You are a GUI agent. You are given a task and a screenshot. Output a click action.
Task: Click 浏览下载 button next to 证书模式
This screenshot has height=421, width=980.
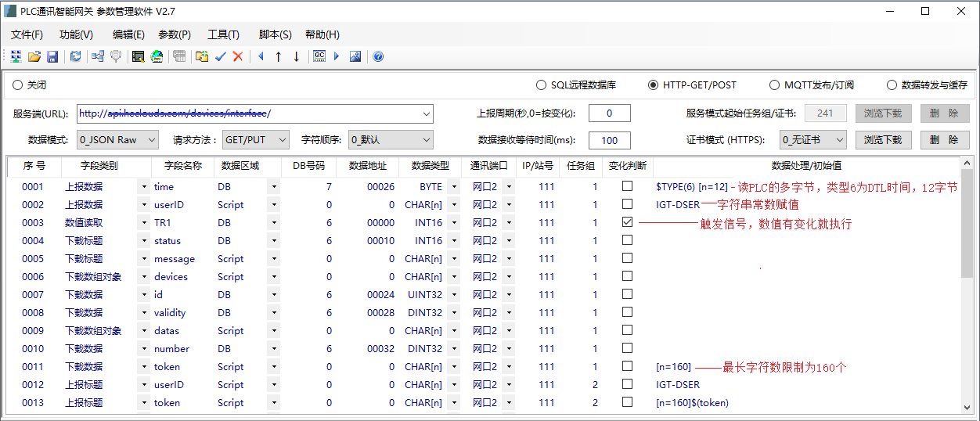coord(883,140)
